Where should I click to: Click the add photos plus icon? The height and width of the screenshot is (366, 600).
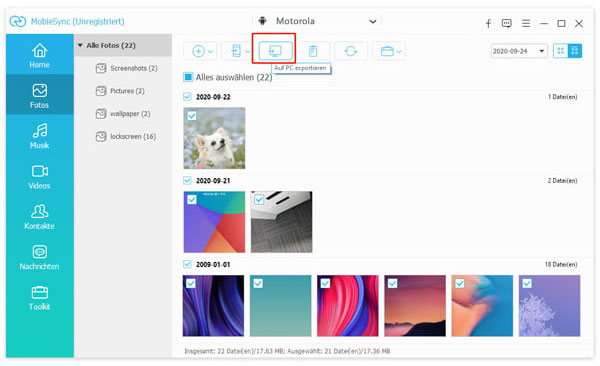pos(198,51)
